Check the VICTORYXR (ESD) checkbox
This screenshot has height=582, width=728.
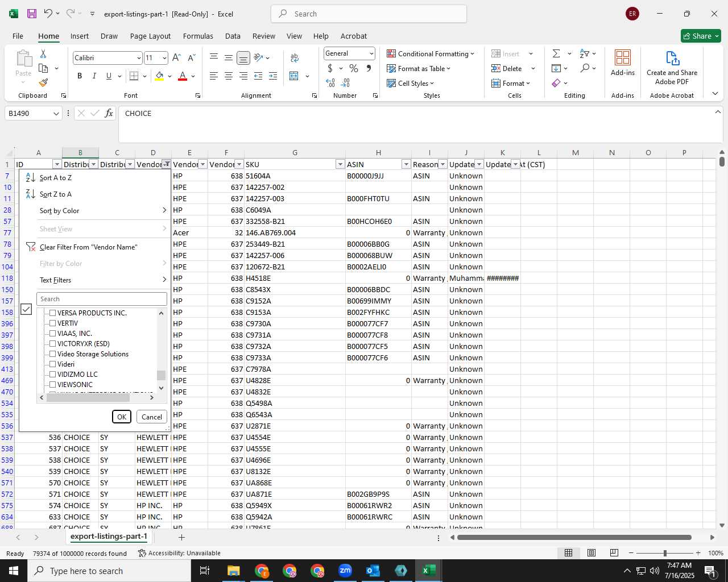click(53, 344)
